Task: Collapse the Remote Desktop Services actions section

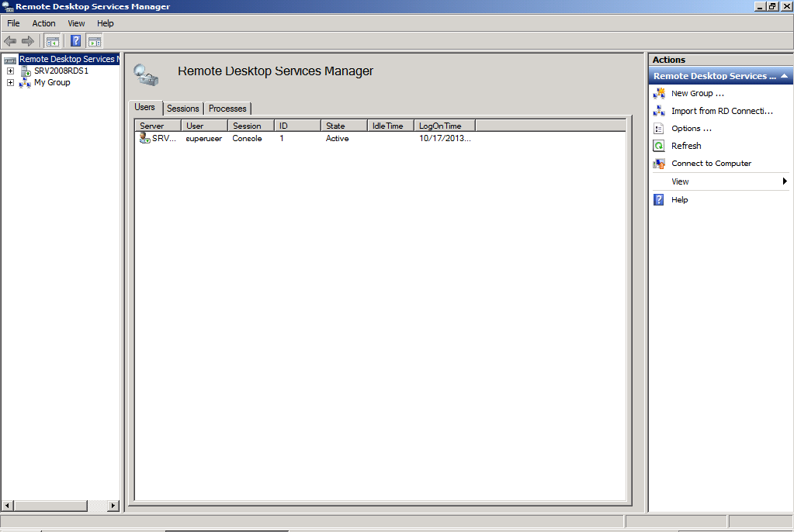Action: coord(785,76)
